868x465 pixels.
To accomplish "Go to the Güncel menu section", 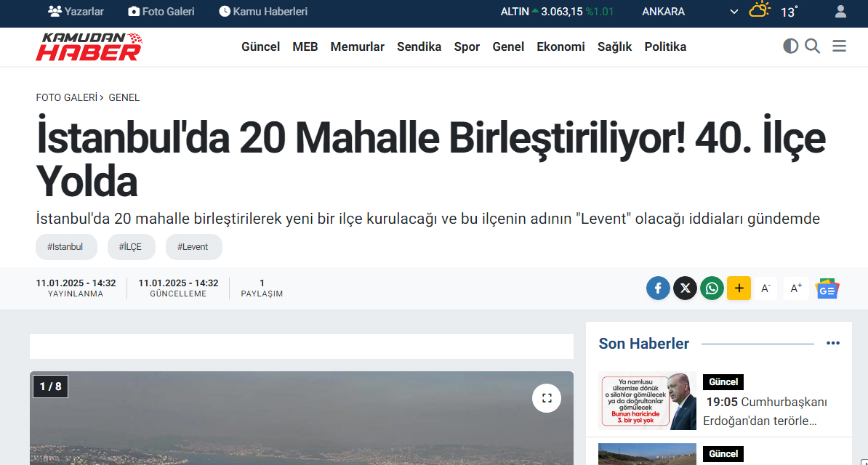I will pyautogui.click(x=261, y=47).
